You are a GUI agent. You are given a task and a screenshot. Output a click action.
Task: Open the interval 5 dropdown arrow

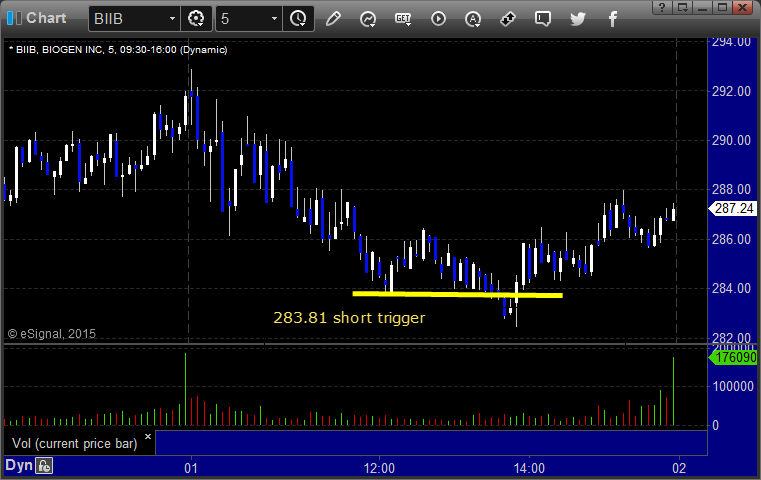[274, 19]
